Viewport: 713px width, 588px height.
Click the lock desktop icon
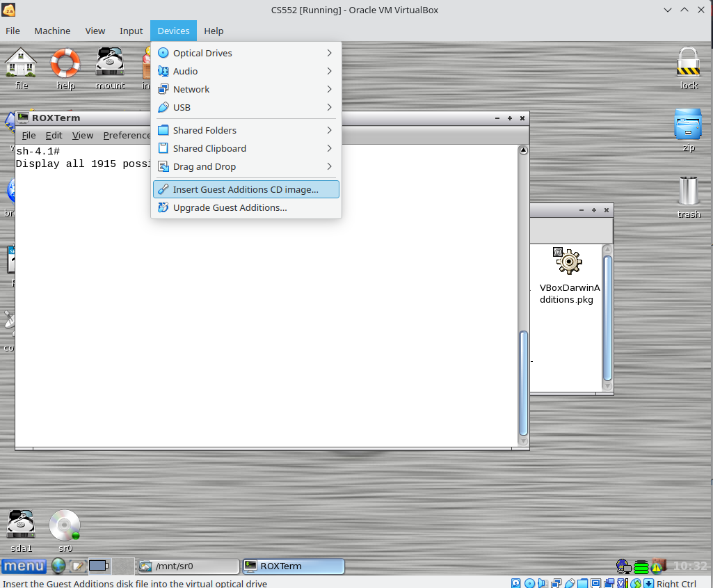(x=688, y=63)
